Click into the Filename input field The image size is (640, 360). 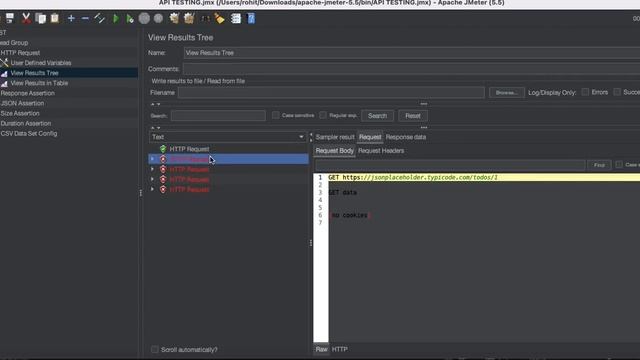[x=331, y=93]
